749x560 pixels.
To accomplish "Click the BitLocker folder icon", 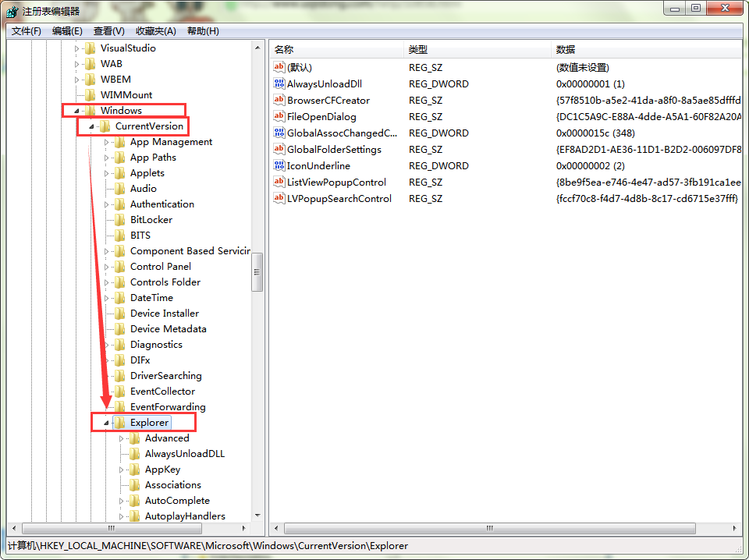I will (119, 220).
